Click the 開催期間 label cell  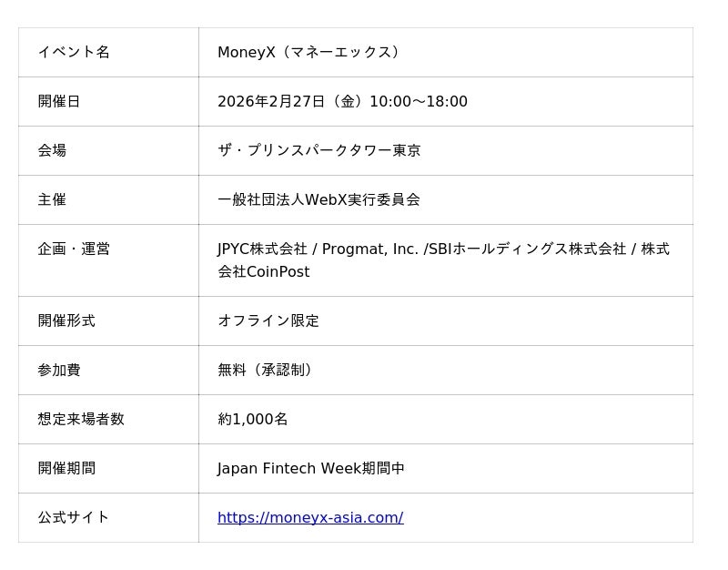tap(66, 468)
